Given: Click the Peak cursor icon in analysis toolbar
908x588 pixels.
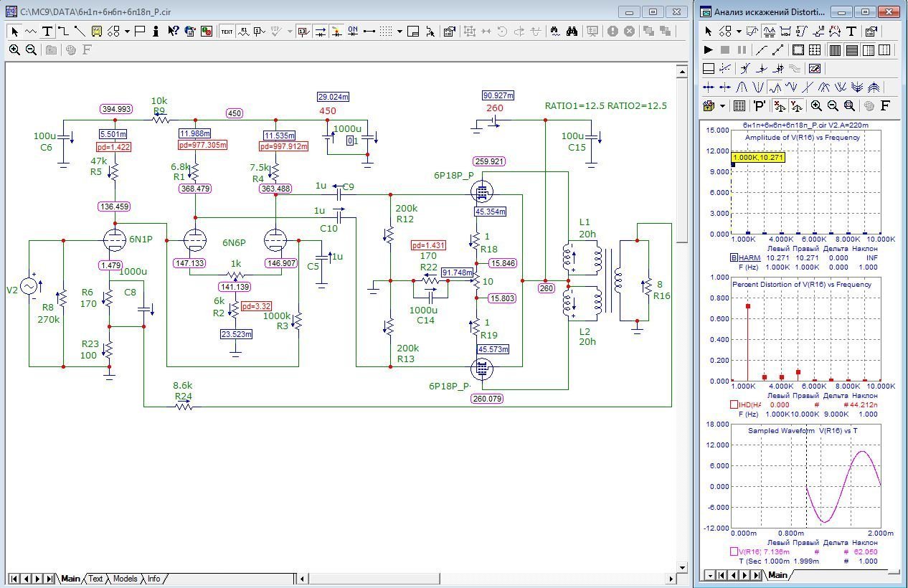Looking at the screenshot, I should click(742, 87).
